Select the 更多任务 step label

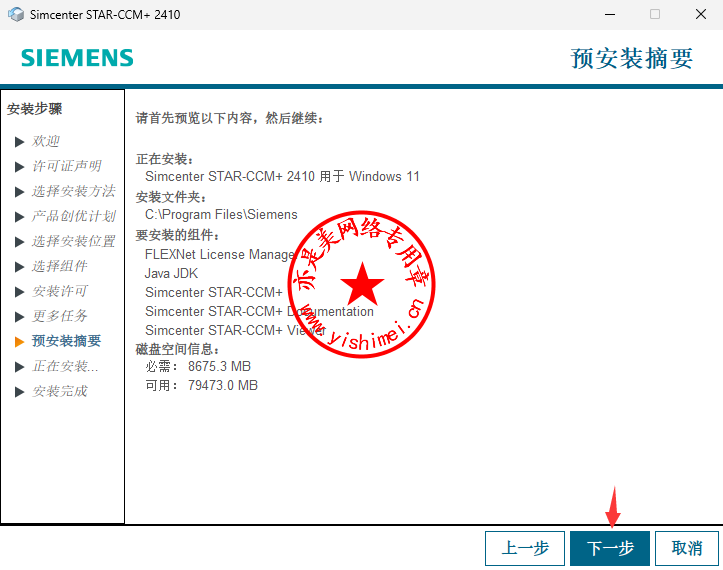(x=59, y=316)
